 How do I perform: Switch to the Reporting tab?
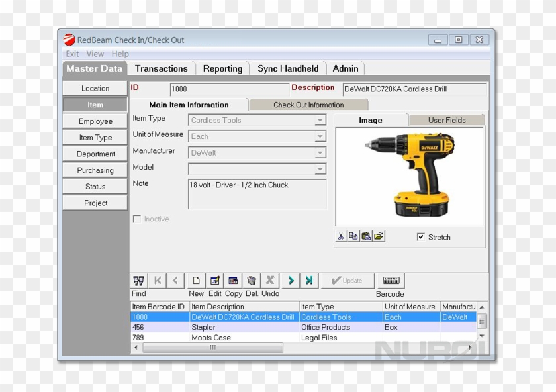tap(223, 68)
